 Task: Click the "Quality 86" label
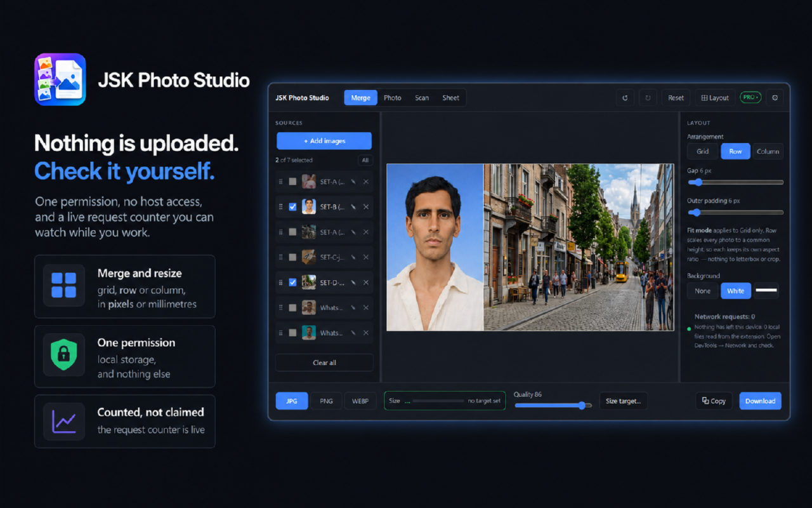[x=528, y=394]
